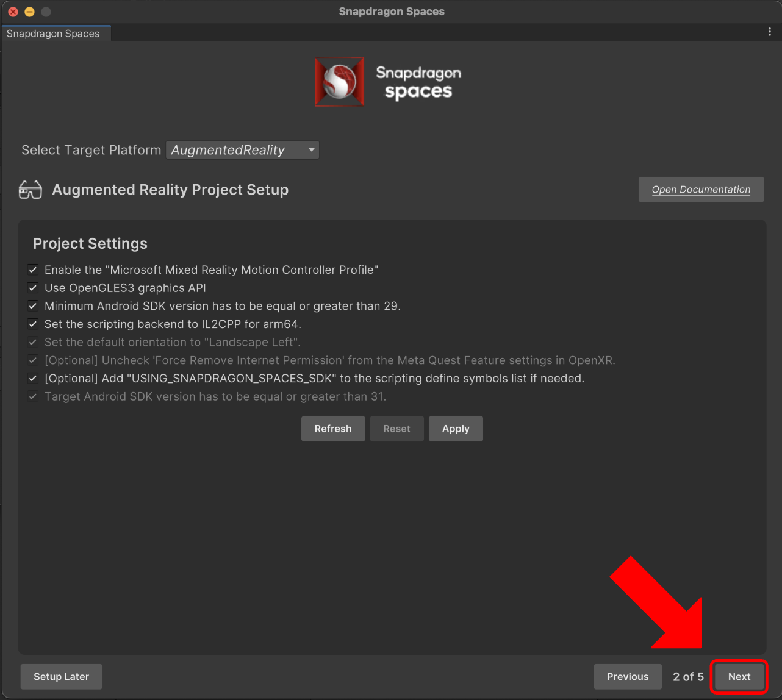The width and height of the screenshot is (782, 700).
Task: Click the Use OpenGLES3 graphics API text
Action: 125,288
